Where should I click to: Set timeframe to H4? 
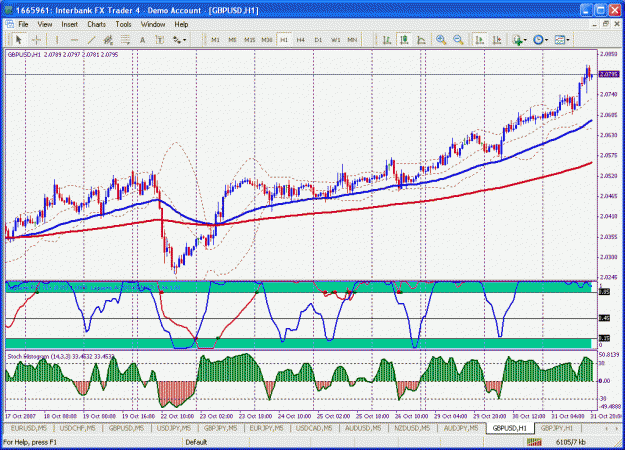pyautogui.click(x=301, y=40)
